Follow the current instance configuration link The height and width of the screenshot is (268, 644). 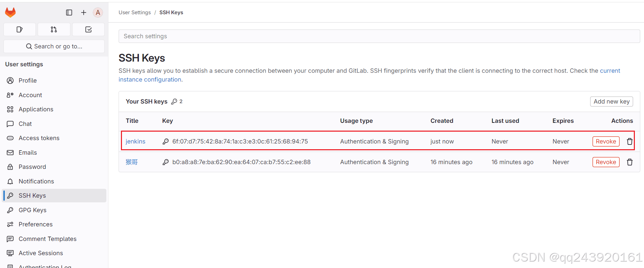[610, 71]
